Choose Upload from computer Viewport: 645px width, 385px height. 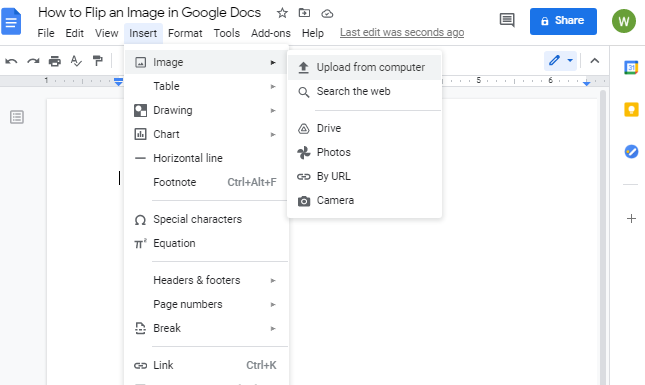[x=364, y=67]
